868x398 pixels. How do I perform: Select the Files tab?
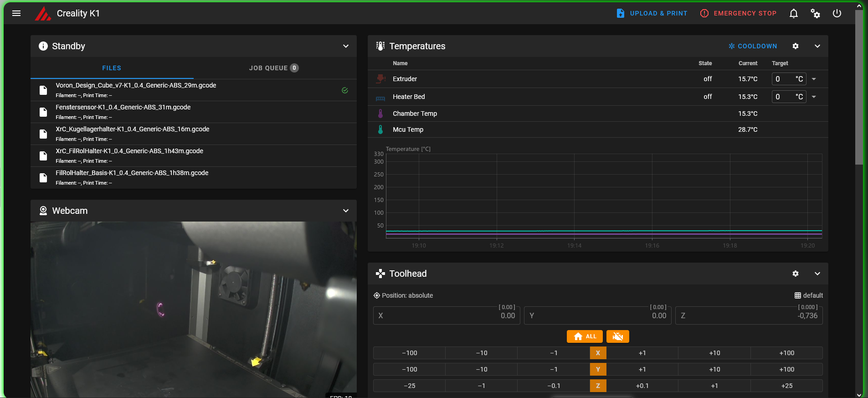[112, 68]
